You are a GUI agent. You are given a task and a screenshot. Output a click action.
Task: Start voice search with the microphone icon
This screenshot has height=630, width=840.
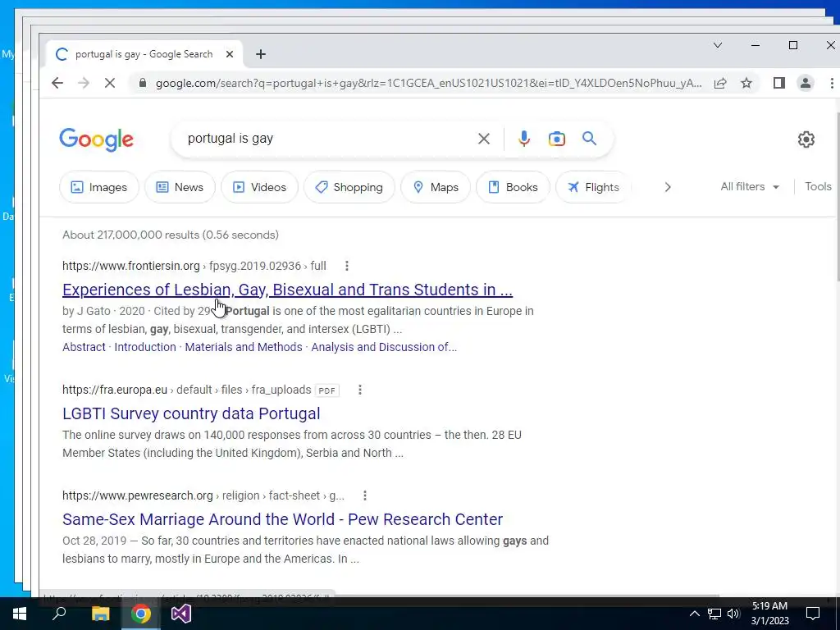click(524, 139)
